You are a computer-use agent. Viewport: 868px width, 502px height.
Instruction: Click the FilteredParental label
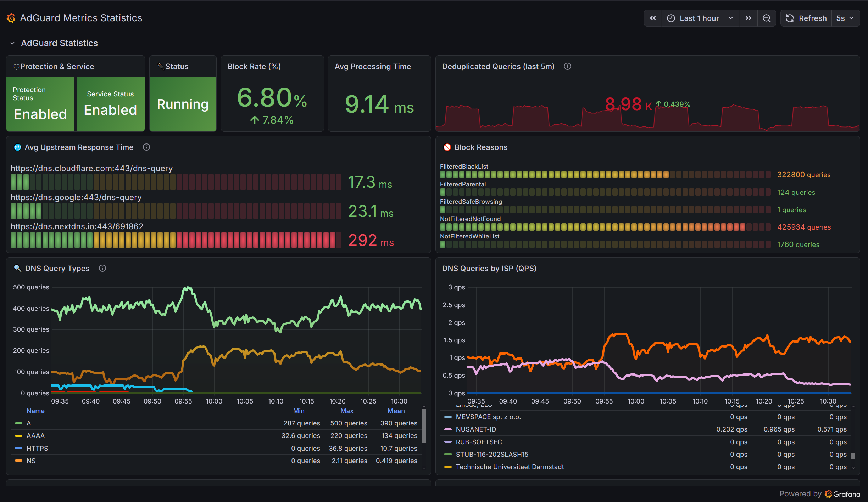(x=463, y=184)
